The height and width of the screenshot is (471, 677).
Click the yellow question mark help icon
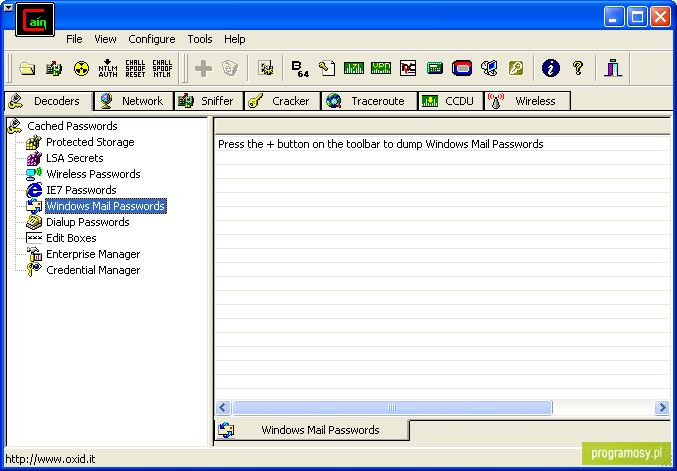[578, 68]
